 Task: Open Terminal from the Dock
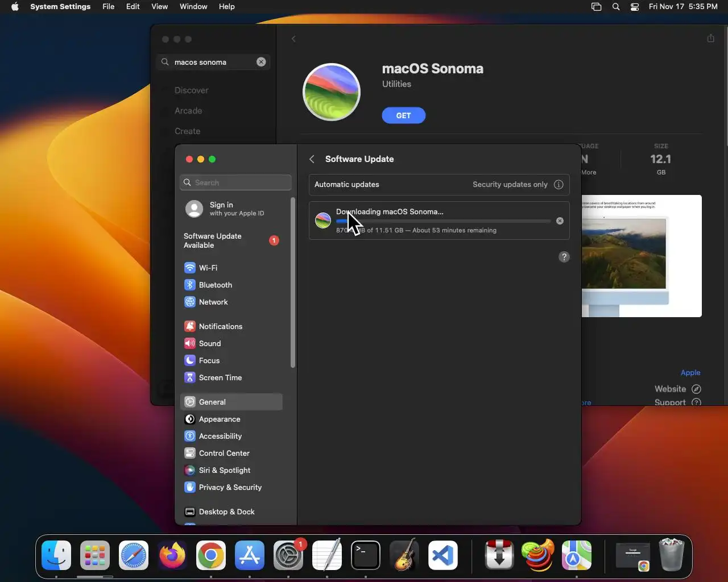click(x=366, y=555)
